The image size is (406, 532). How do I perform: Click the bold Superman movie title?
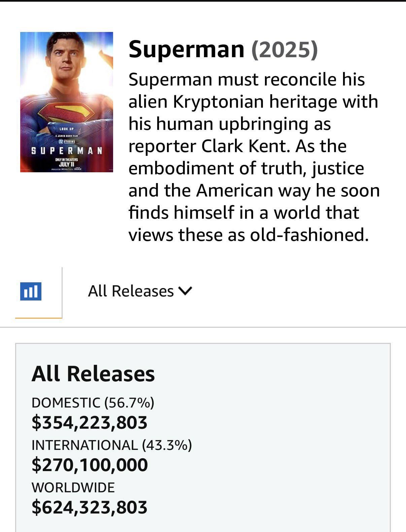pyautogui.click(x=187, y=49)
